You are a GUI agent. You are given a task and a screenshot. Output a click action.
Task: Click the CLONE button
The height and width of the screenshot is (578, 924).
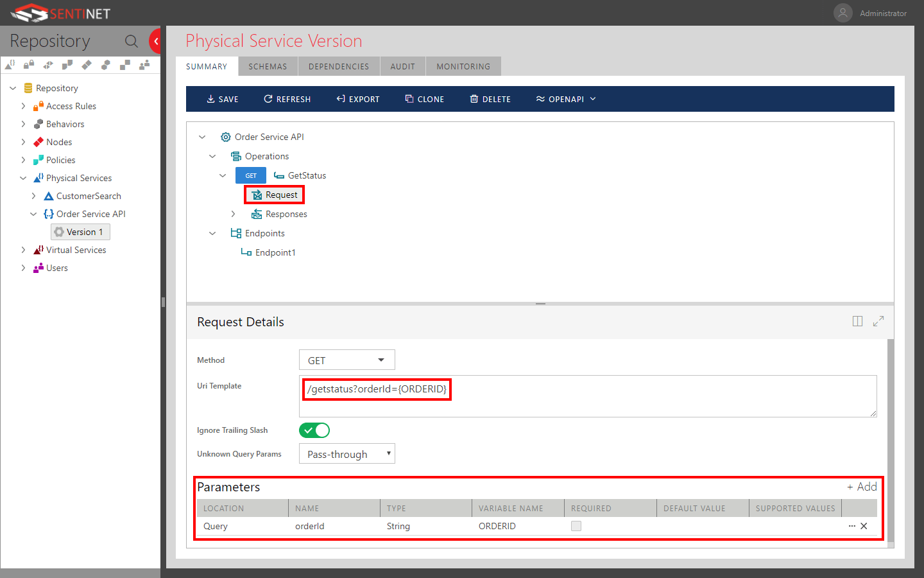424,99
